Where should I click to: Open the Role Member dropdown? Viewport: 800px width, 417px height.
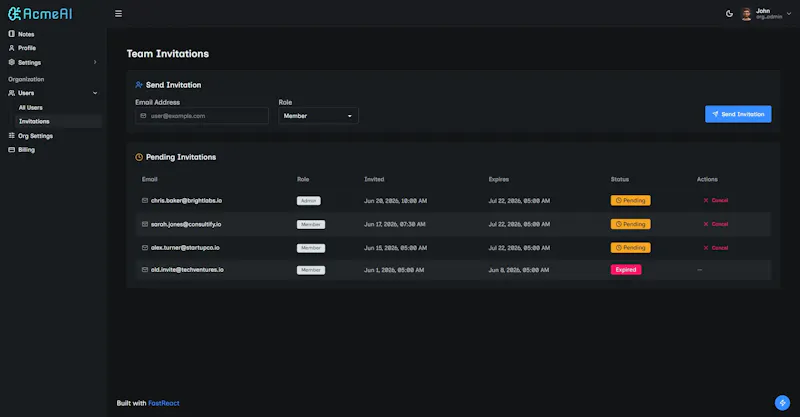point(318,116)
